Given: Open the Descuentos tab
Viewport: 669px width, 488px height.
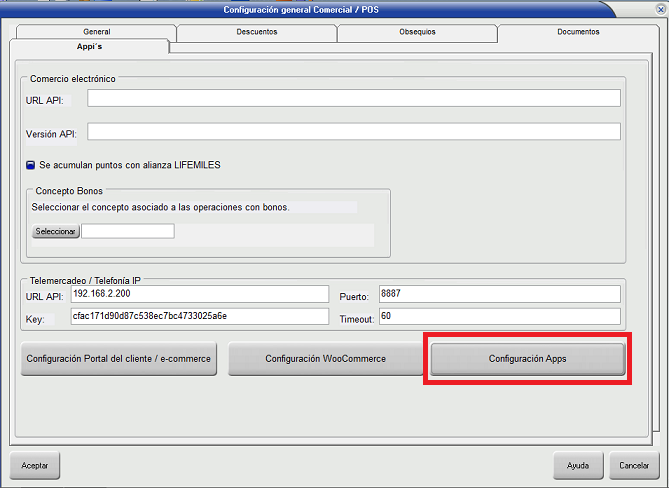Looking at the screenshot, I should (x=257, y=32).
